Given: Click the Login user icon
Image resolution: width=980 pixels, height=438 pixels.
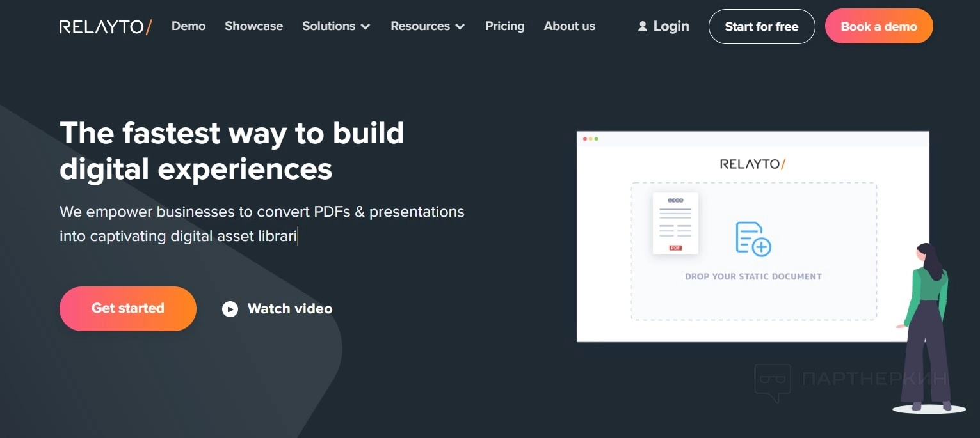Looking at the screenshot, I should [643, 26].
